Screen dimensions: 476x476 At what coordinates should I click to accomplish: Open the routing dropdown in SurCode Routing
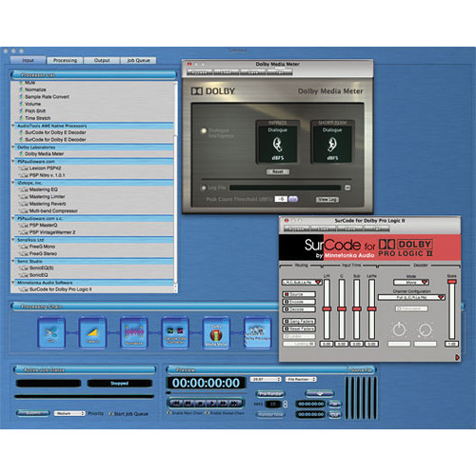[x=302, y=282]
